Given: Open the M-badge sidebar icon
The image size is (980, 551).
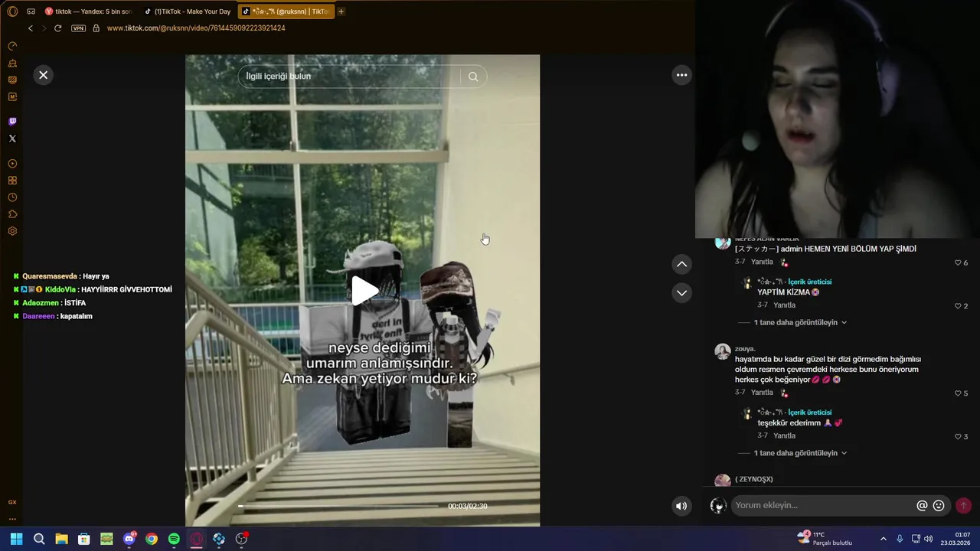Looking at the screenshot, I should [12, 96].
